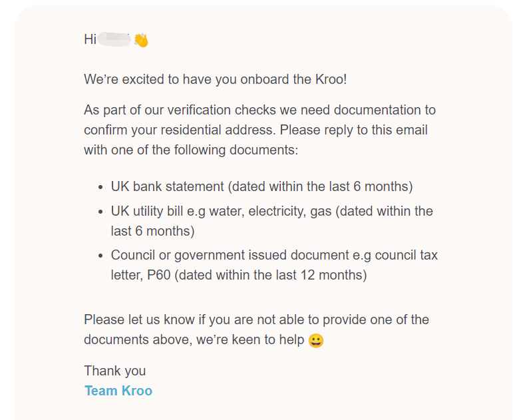Click the waving hand emoji
The width and height of the screenshot is (517, 420).
pos(141,40)
